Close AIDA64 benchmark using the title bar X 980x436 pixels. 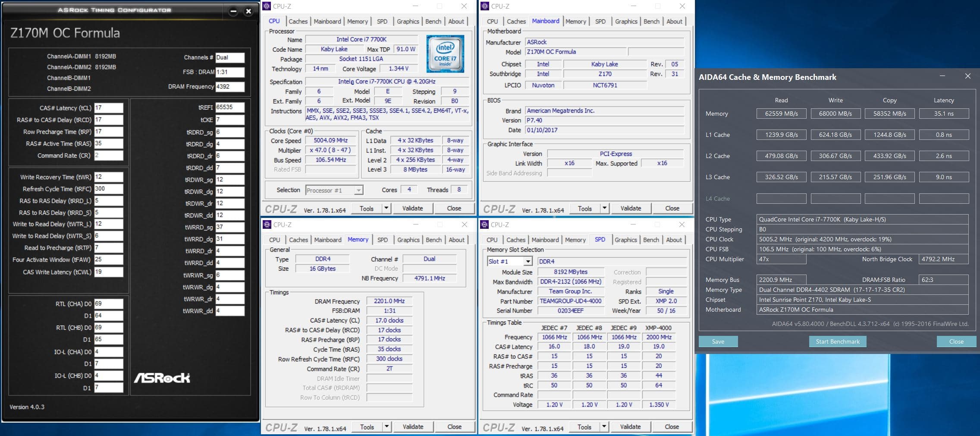(x=967, y=76)
